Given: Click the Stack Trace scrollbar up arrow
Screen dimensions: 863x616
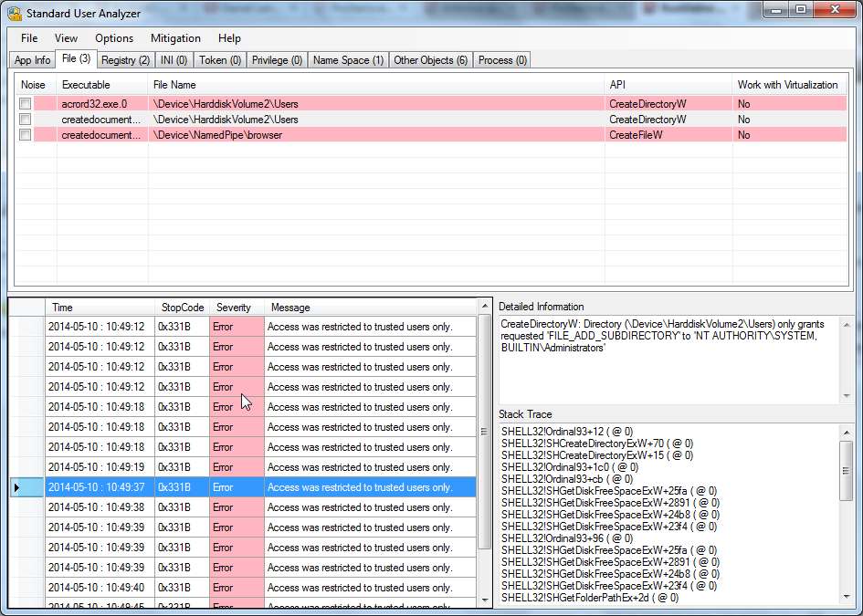Looking at the screenshot, I should (846, 433).
